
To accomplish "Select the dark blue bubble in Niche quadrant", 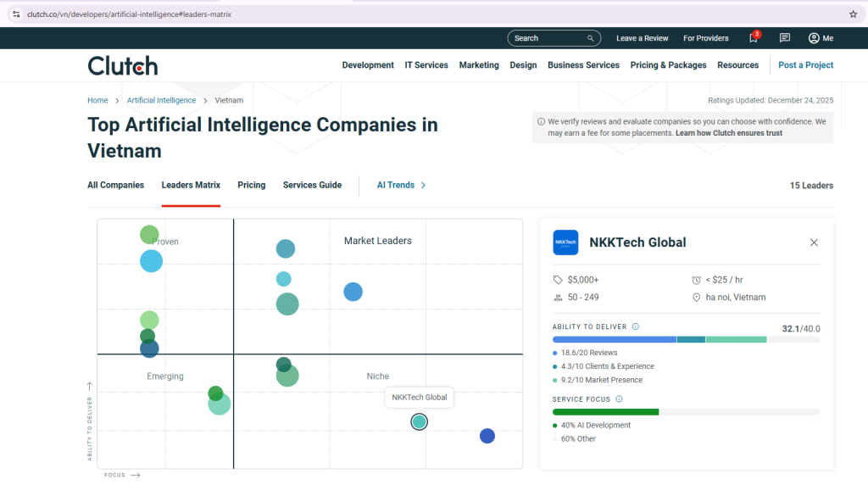I will click(487, 436).
